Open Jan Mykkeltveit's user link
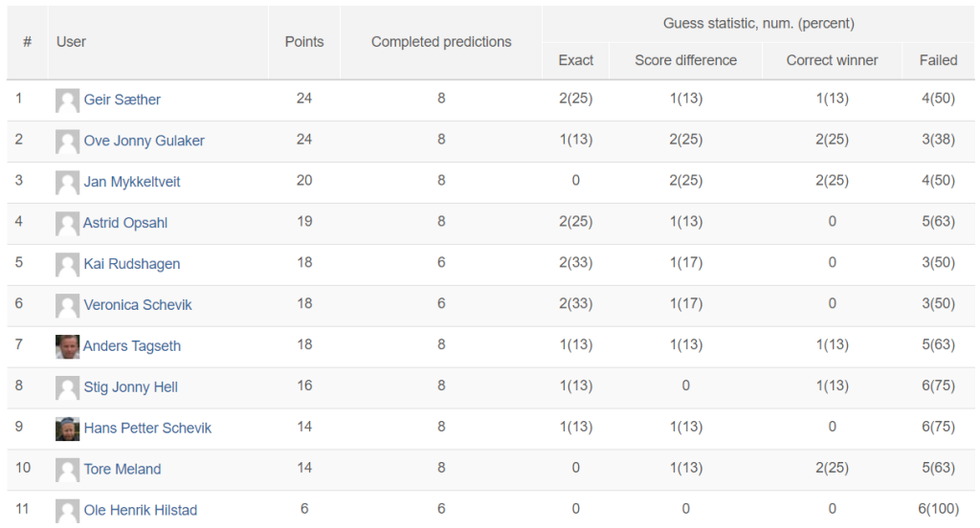This screenshot has height=528, width=980. coord(132,182)
